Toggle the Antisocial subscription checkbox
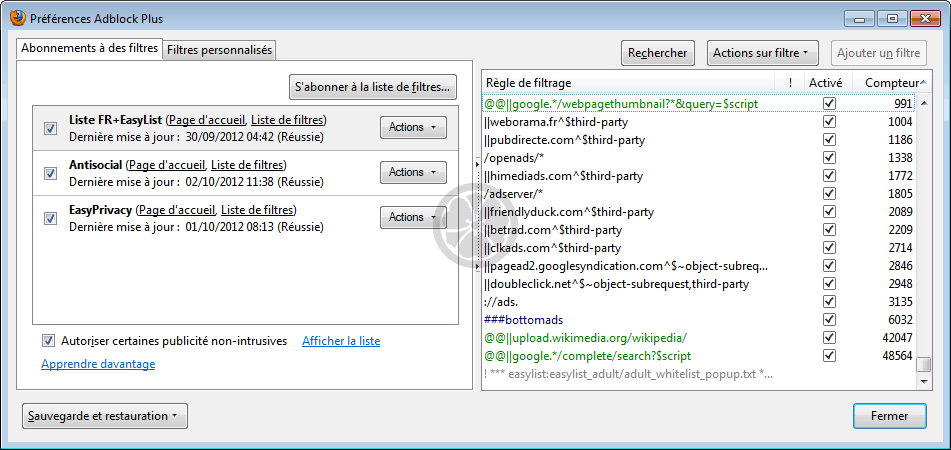Viewport: 951px width, 450px height. [51, 173]
